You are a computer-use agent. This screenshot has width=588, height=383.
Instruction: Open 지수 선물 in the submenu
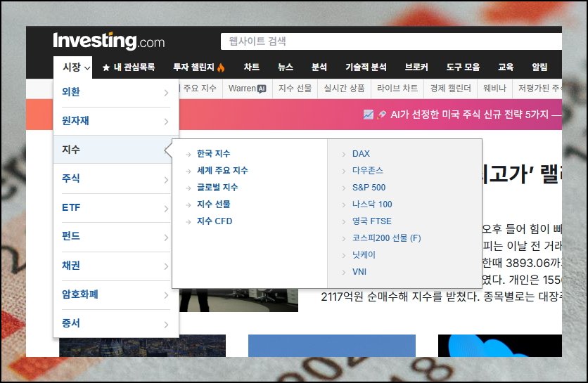214,205
